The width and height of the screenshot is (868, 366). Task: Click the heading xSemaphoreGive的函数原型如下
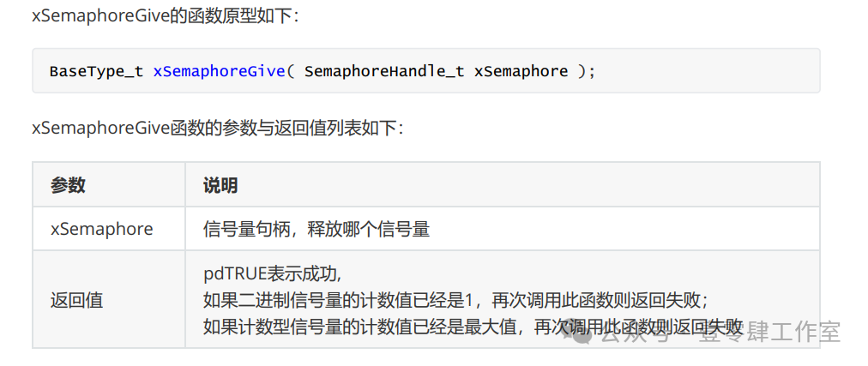pos(166,15)
